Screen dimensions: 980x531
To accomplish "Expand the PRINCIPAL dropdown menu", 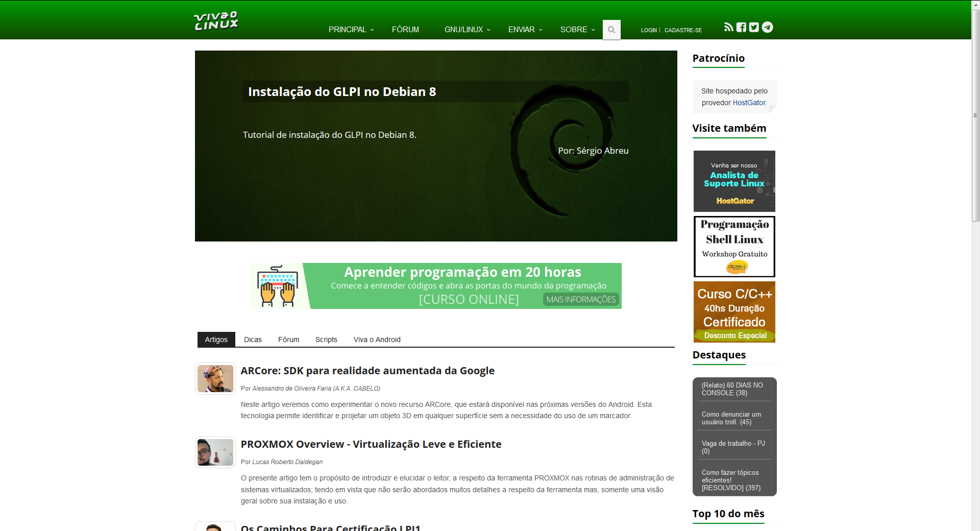I will 351,30.
